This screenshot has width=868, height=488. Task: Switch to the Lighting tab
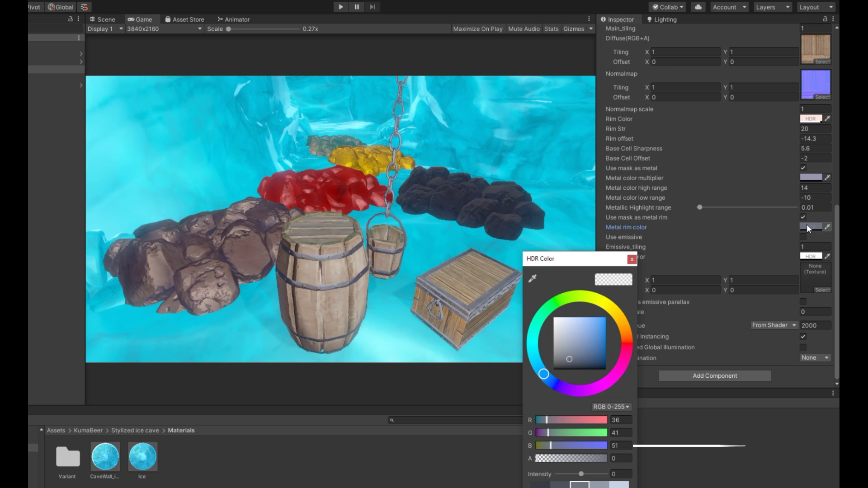click(662, 19)
